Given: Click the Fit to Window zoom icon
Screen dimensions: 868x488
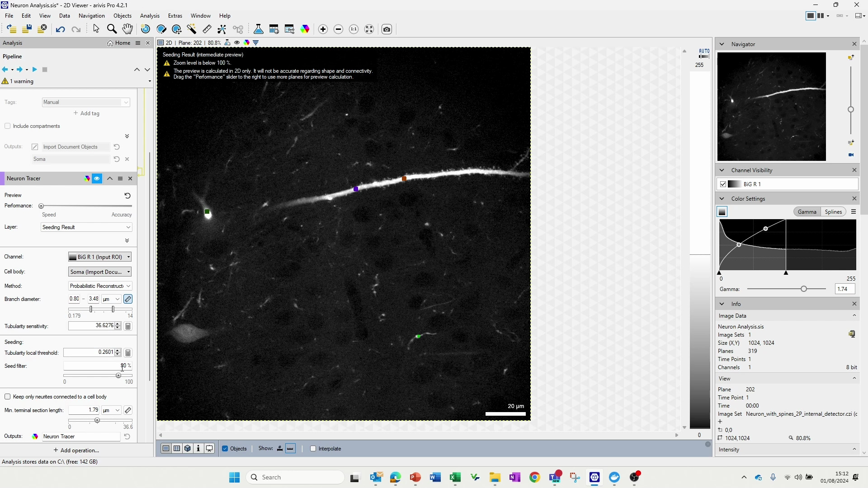Looking at the screenshot, I should click(369, 29).
